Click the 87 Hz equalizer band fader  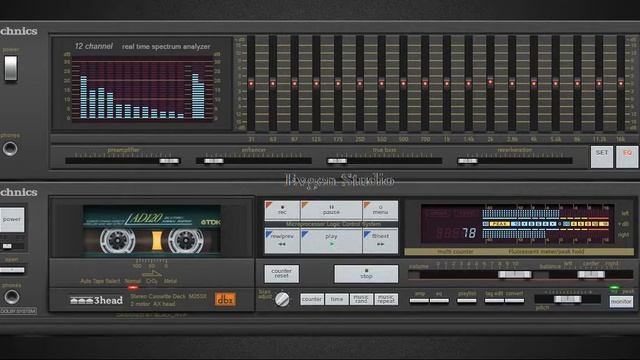[294, 83]
